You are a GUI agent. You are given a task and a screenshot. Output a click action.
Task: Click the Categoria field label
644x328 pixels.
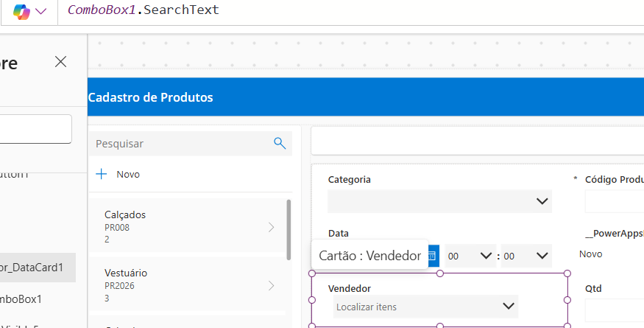(349, 180)
